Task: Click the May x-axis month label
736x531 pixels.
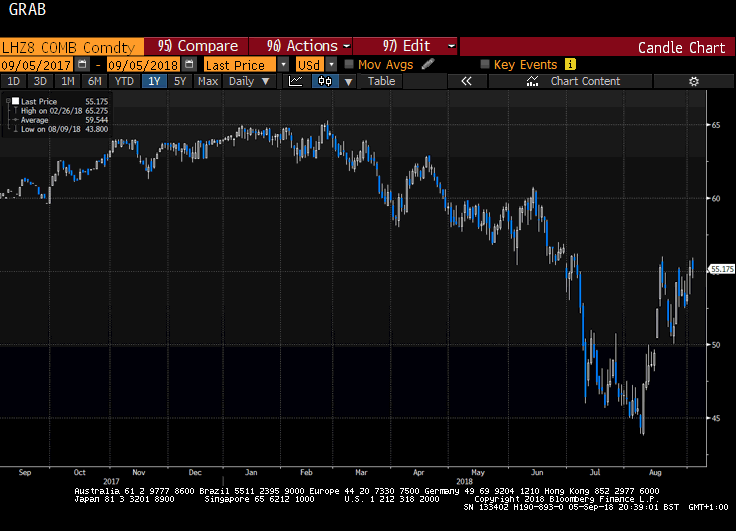Action: click(477, 472)
